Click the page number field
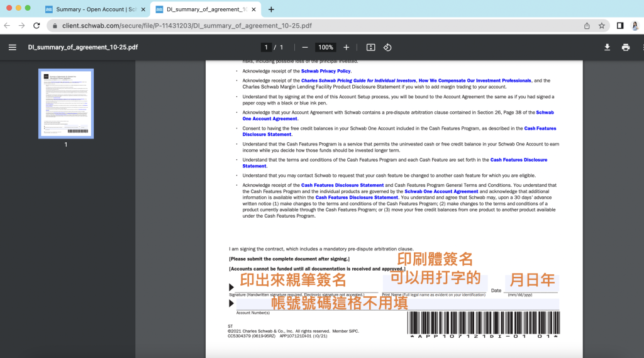 click(x=266, y=47)
